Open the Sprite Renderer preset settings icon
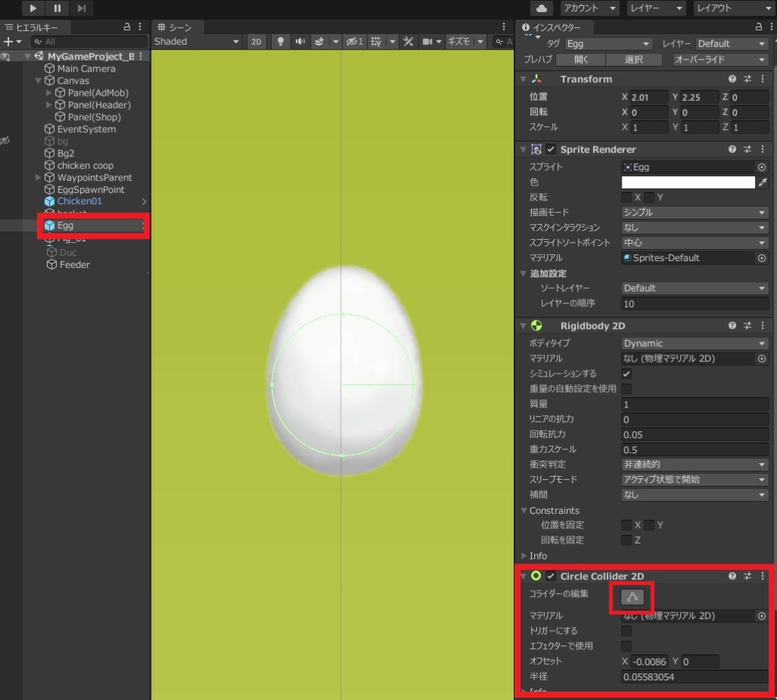 (x=747, y=150)
